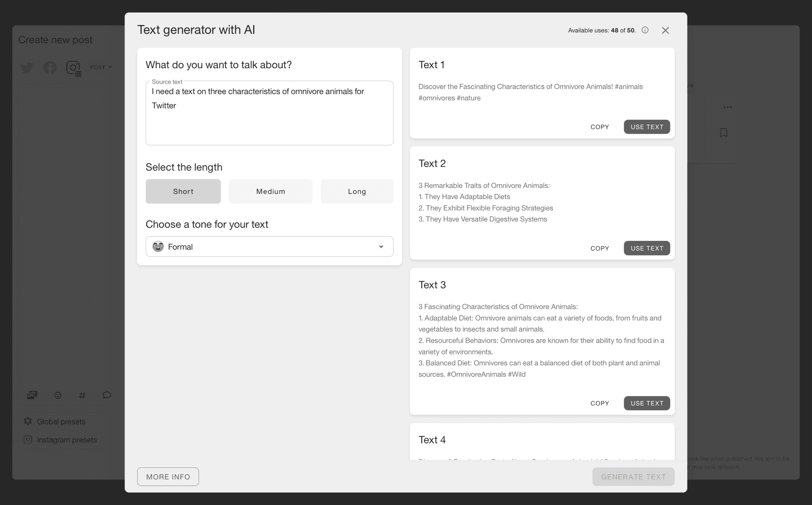Expand the POST type dropdown

[101, 67]
